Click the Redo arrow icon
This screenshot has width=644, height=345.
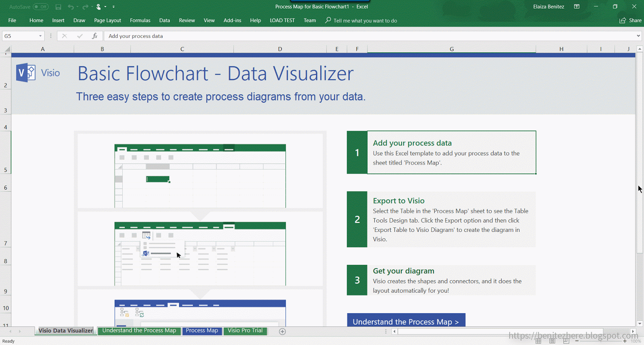[x=85, y=7]
